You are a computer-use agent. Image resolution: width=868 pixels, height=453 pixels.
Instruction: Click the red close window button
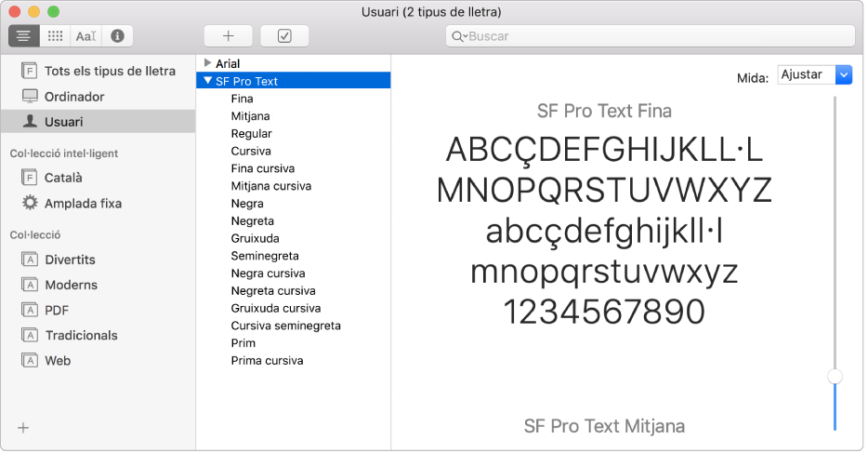(15, 12)
